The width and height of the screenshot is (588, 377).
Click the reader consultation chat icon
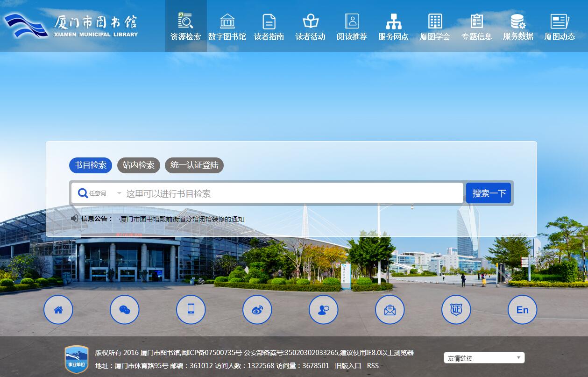tap(324, 310)
